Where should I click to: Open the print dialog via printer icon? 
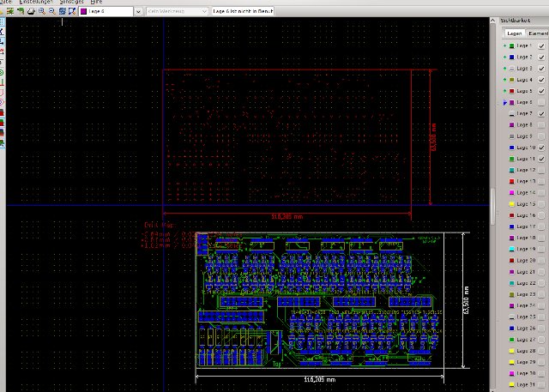(x=31, y=11)
